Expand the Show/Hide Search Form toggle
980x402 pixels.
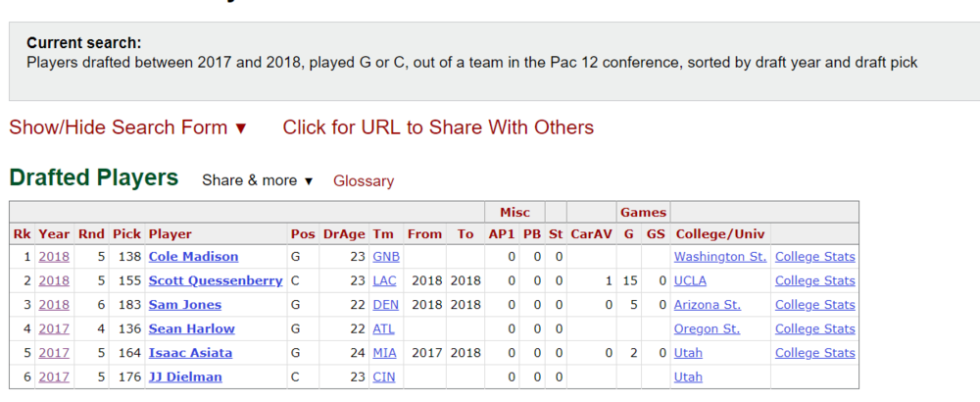point(128,127)
